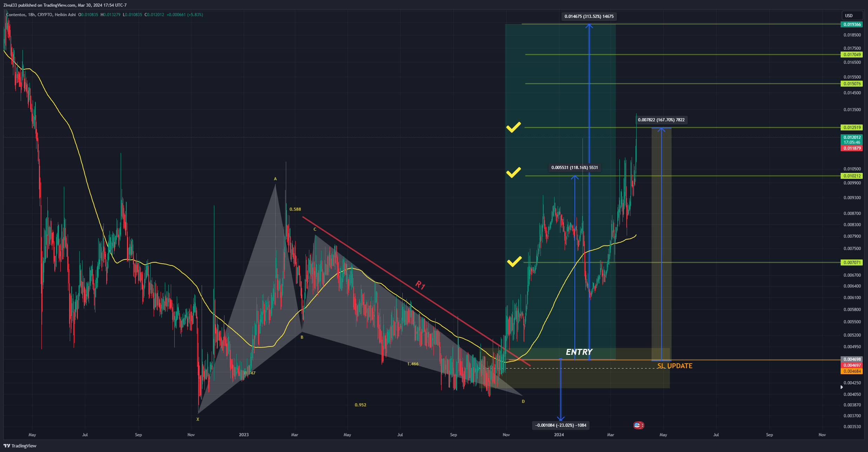Click the 0.588 harmonic ratio label

click(295, 209)
